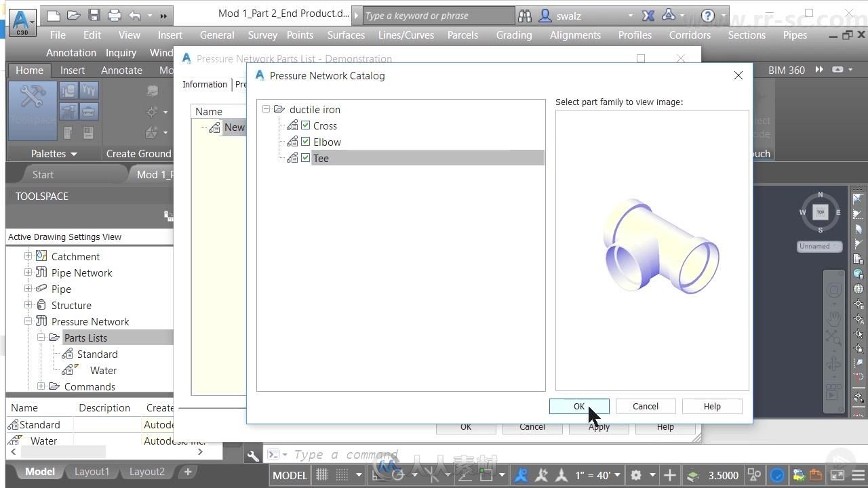Click the status bar customization hamburger icon
The width and height of the screenshot is (868, 488).
click(x=858, y=475)
